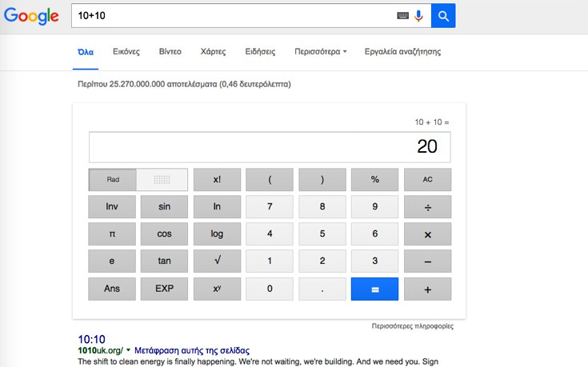Switch calculator to degrees mode

pos(162,180)
